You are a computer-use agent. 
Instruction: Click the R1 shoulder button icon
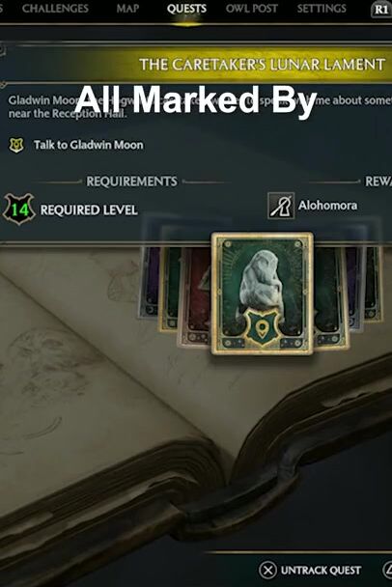(x=381, y=10)
